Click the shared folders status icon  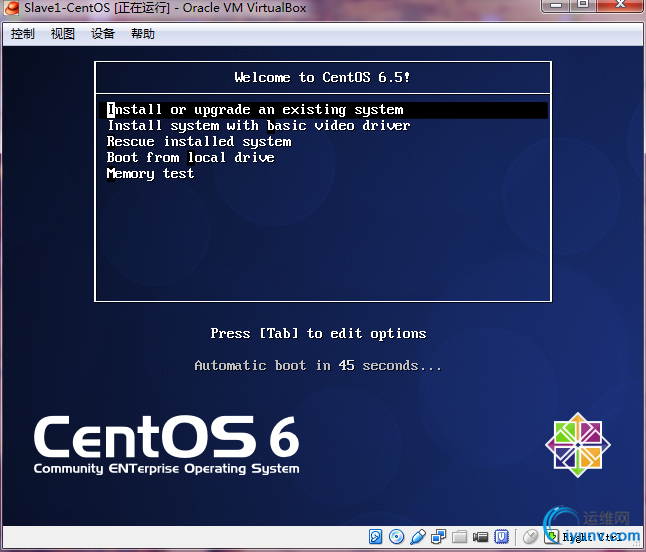[459, 536]
